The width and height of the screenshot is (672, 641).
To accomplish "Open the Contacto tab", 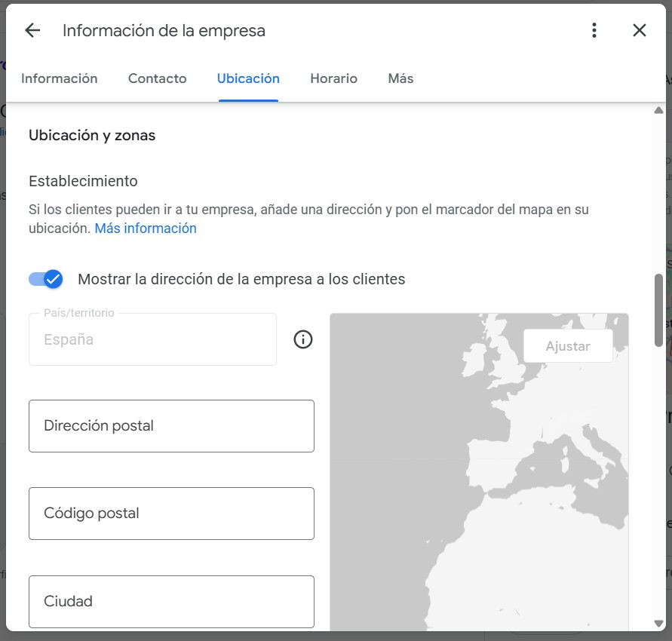I will (157, 78).
